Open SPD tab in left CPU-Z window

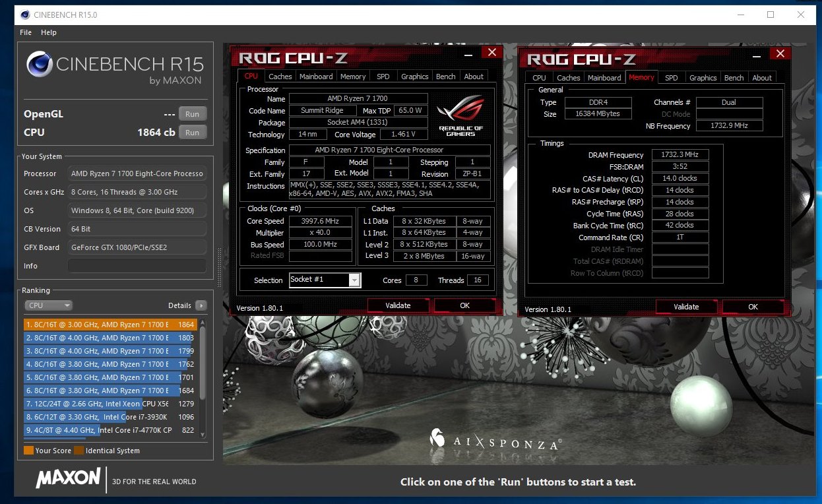tap(383, 77)
